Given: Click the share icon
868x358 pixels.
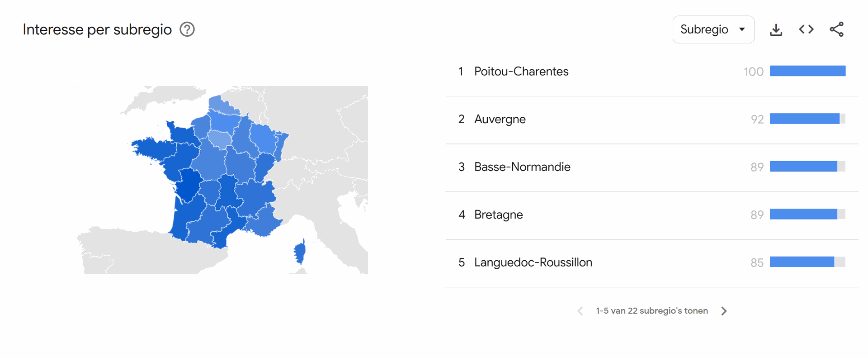Looking at the screenshot, I should tap(836, 29).
